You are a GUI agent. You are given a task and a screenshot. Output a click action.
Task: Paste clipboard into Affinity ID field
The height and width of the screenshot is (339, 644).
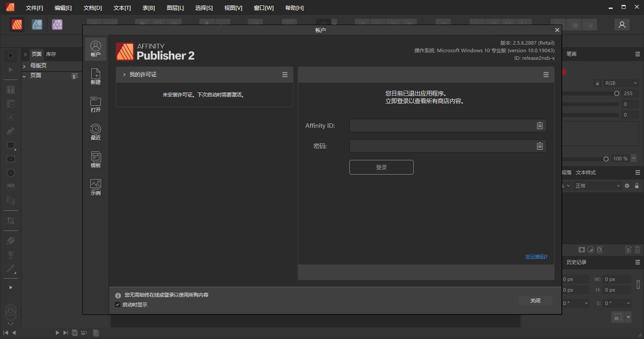point(540,126)
